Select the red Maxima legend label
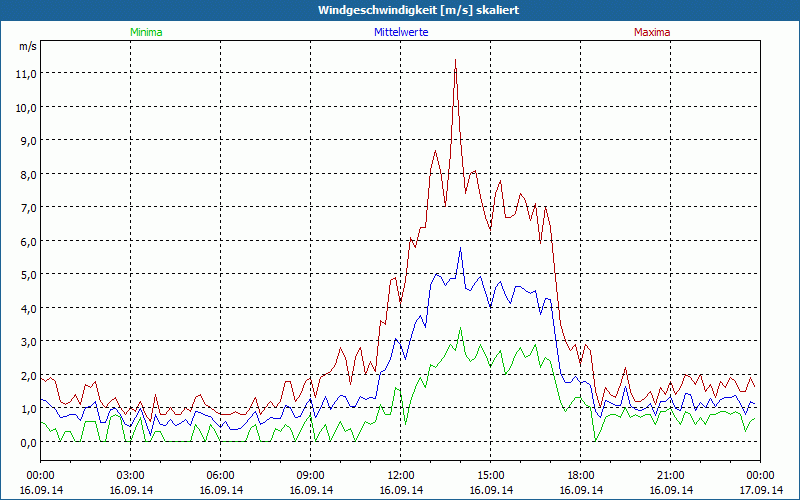This screenshot has width=800, height=500. coord(651,32)
